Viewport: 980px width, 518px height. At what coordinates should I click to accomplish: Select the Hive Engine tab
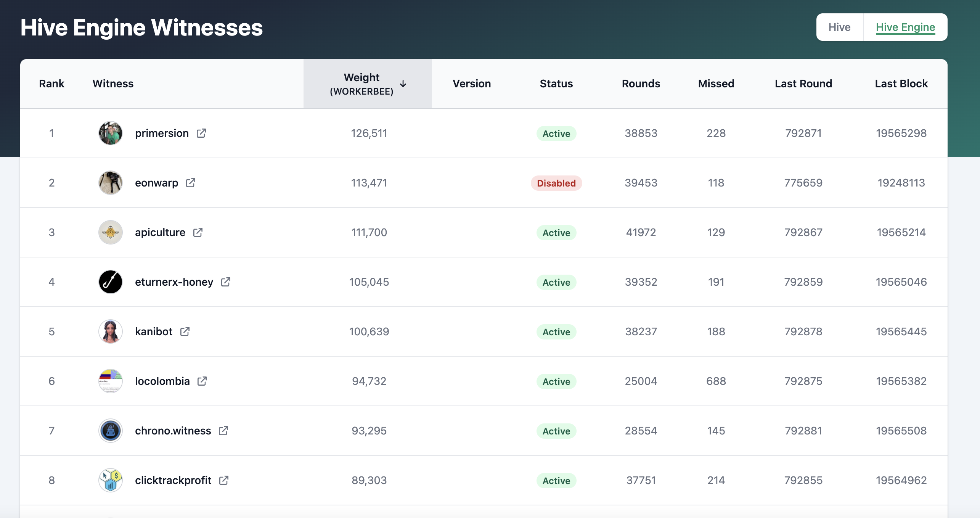coord(905,27)
